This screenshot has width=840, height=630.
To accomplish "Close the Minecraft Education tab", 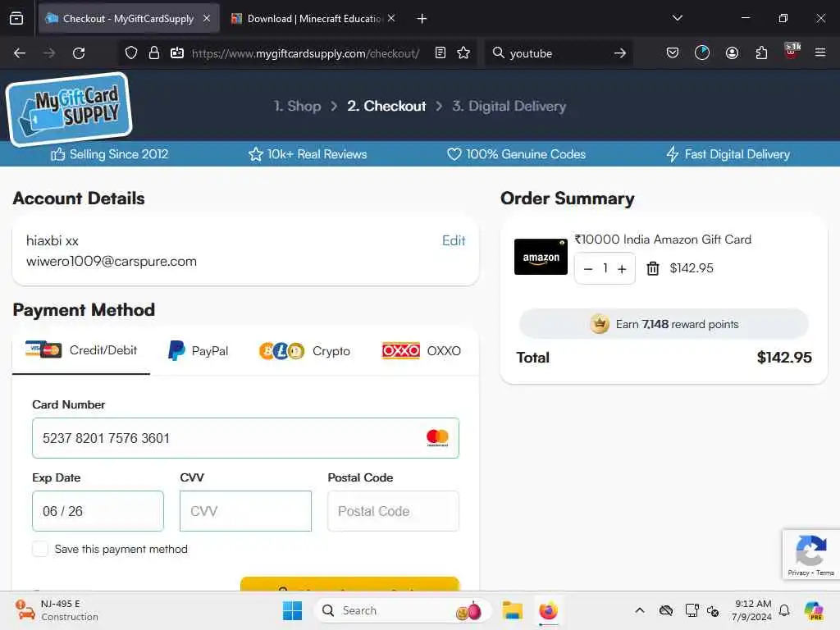I will coord(391,18).
